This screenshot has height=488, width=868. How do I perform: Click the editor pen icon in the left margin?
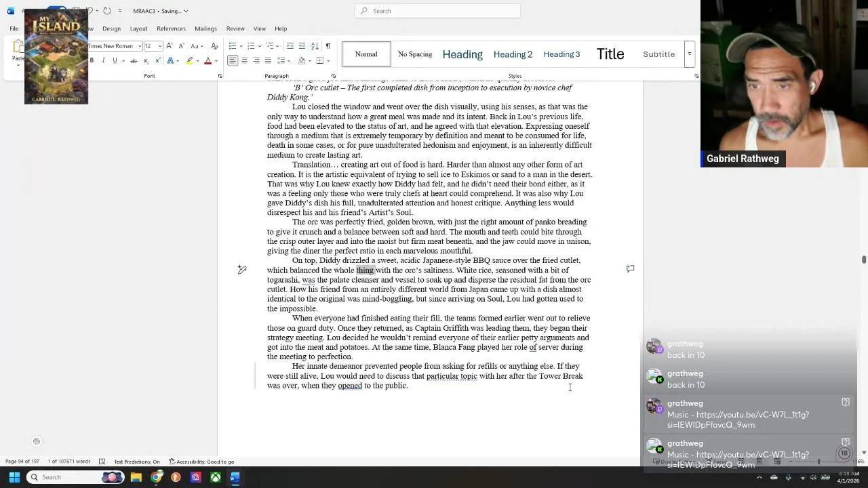tap(242, 270)
